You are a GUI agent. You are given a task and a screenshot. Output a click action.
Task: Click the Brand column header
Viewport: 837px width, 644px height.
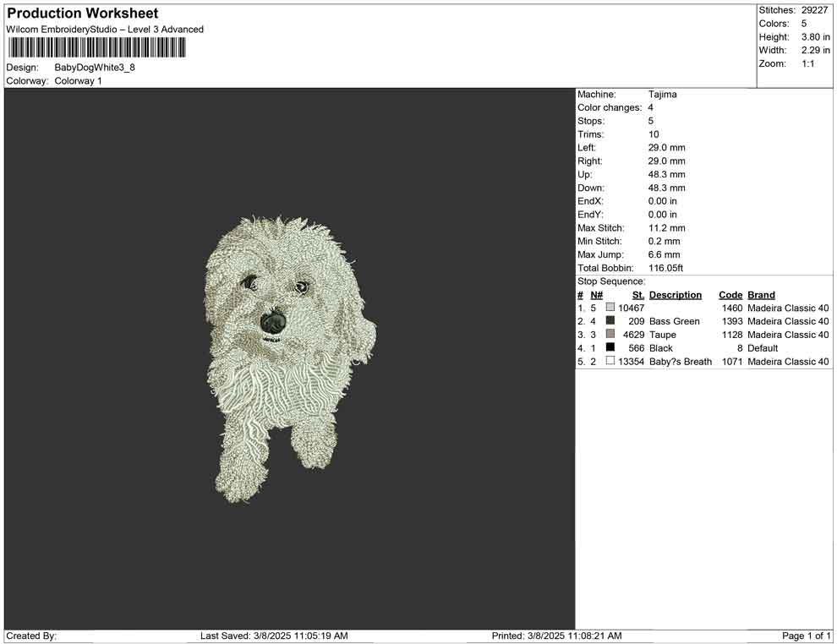(761, 295)
